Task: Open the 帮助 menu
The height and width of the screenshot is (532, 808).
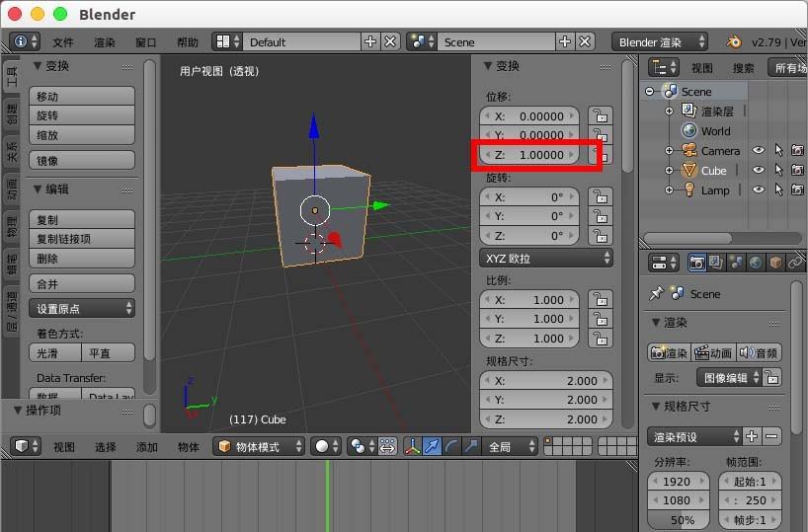Action: (188, 42)
